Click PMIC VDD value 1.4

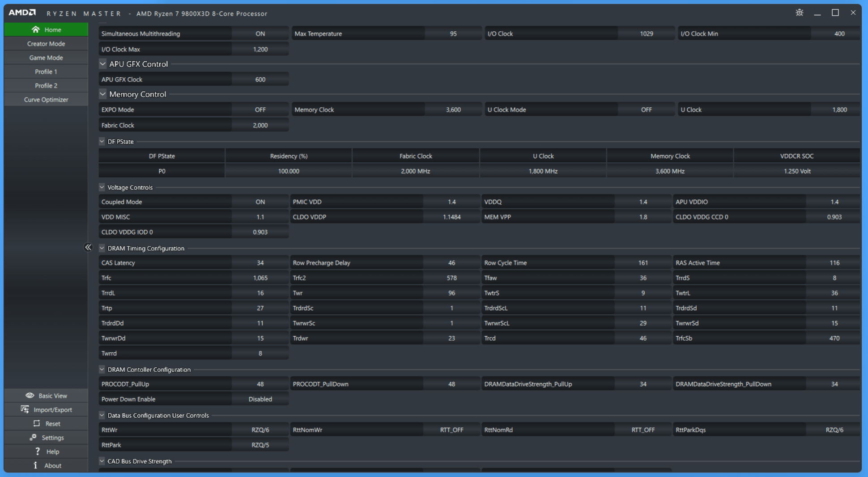tap(451, 202)
